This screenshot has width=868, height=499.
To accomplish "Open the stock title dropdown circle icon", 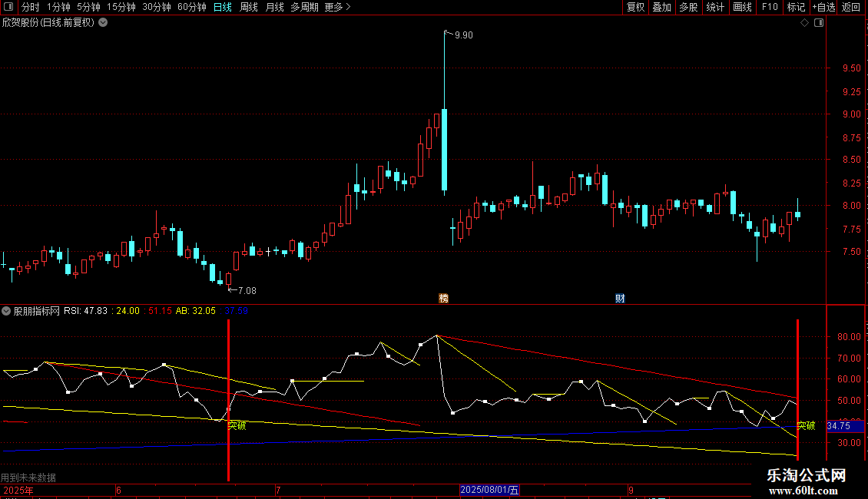I will coord(103,22).
